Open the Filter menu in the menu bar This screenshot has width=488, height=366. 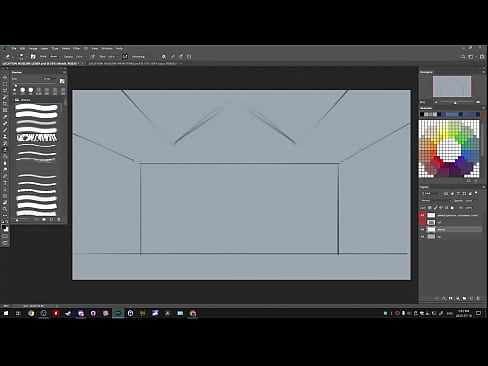pyautogui.click(x=77, y=49)
